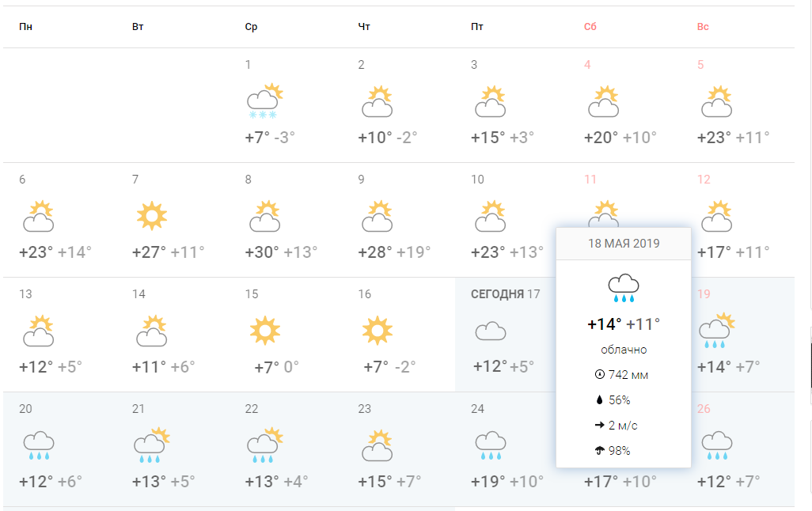Click the snow cloud icon for May 1

[264, 101]
